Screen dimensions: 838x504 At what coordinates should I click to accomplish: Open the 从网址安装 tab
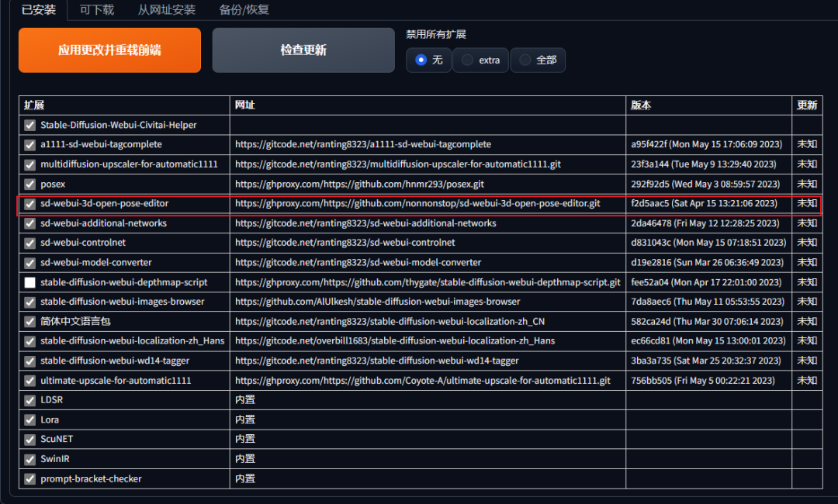[166, 9]
